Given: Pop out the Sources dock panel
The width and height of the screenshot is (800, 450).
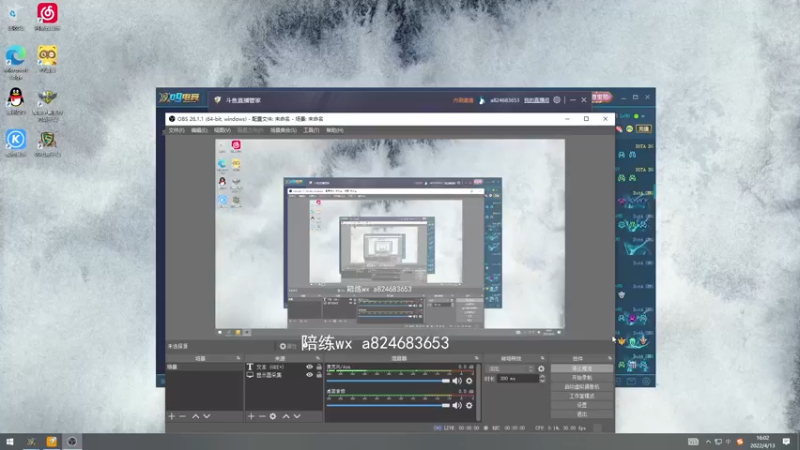Looking at the screenshot, I should pyautogui.click(x=318, y=359).
